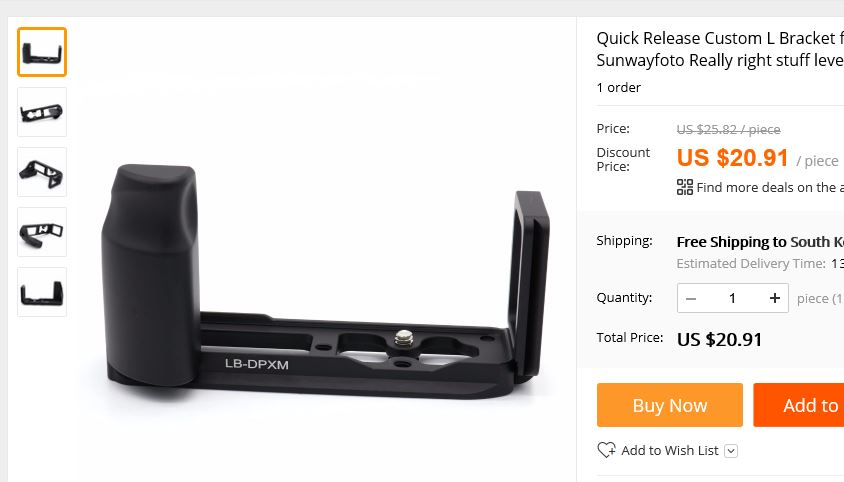844x482 pixels.
Task: Select the first product thumbnail with orange border
Action: 42,52
